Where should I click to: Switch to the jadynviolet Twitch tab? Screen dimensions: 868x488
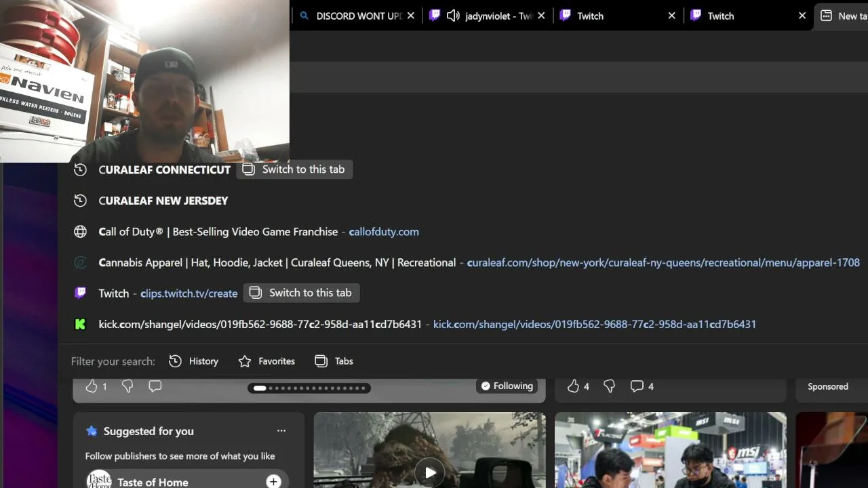(498, 16)
